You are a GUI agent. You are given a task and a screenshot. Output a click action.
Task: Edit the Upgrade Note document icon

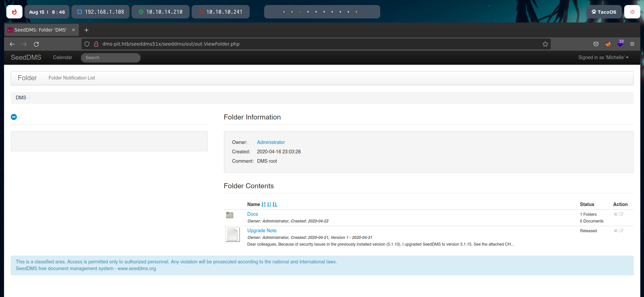pos(621,231)
